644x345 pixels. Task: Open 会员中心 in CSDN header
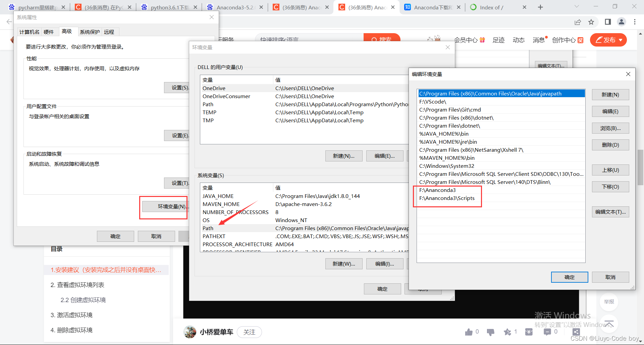pos(469,40)
